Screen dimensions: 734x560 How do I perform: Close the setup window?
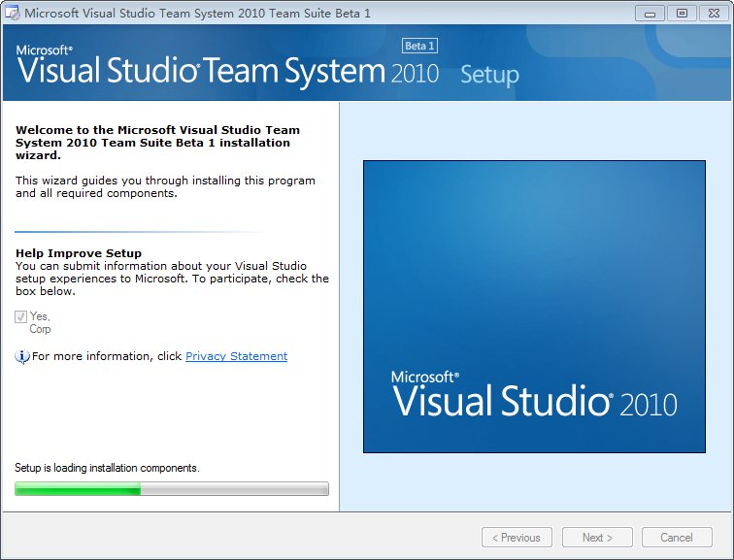click(x=714, y=14)
